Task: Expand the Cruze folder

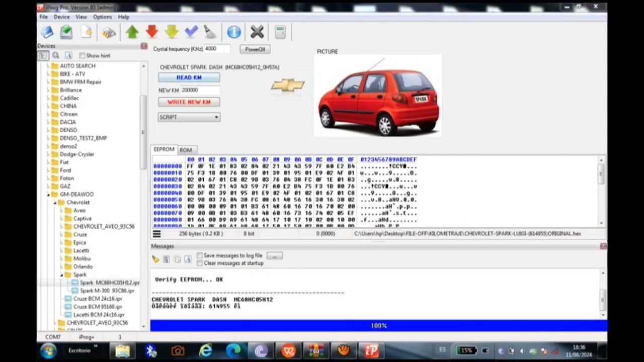Action: 62,235
